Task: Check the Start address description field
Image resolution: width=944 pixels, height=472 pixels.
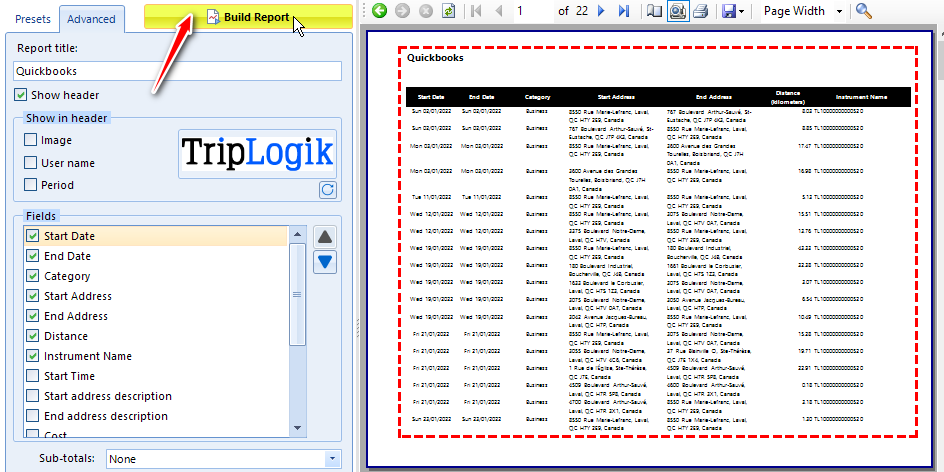Action: pyautogui.click(x=33, y=396)
